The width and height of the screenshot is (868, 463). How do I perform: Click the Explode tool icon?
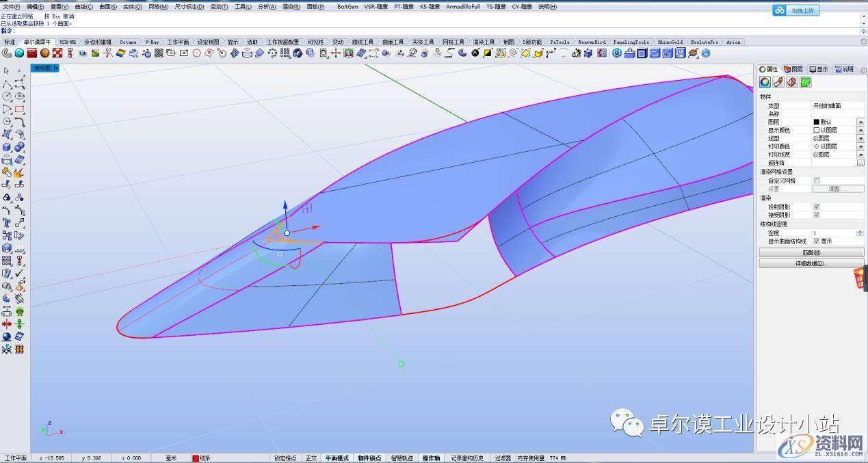pos(19,172)
